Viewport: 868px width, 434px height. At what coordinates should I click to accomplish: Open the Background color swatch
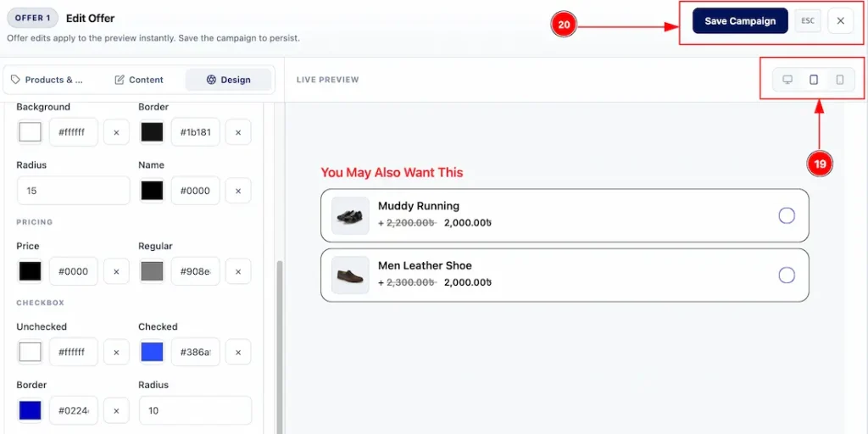pyautogui.click(x=30, y=132)
